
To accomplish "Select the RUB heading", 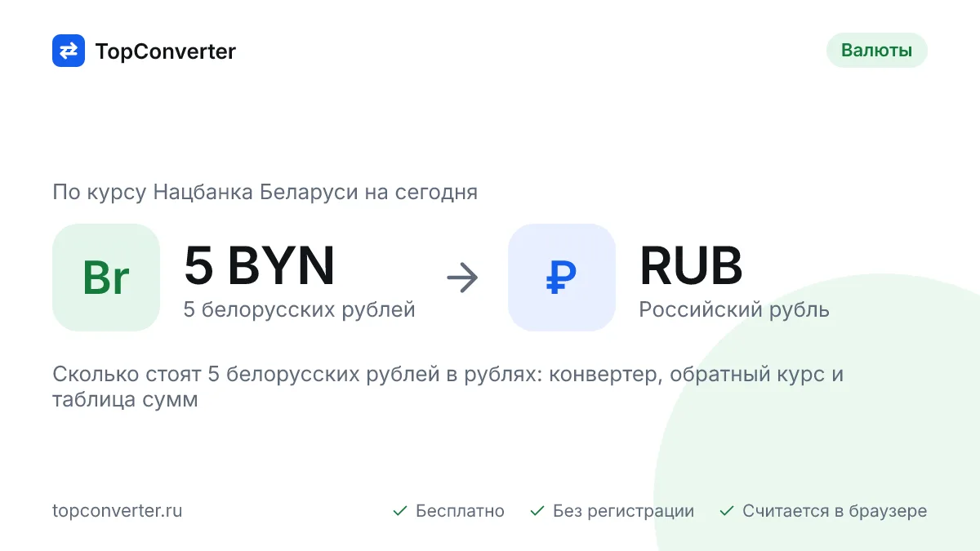I will [691, 265].
